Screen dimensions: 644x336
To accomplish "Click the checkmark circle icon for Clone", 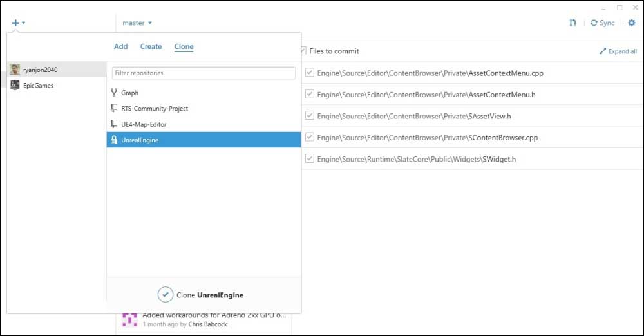I will point(165,295).
